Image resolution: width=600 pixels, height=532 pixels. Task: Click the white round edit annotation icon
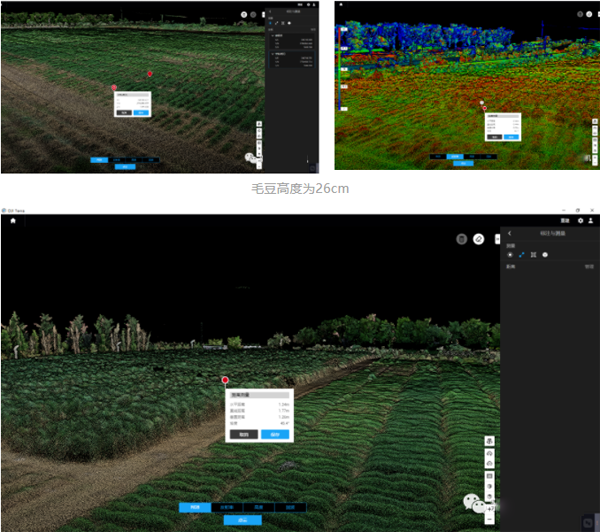pos(479,239)
